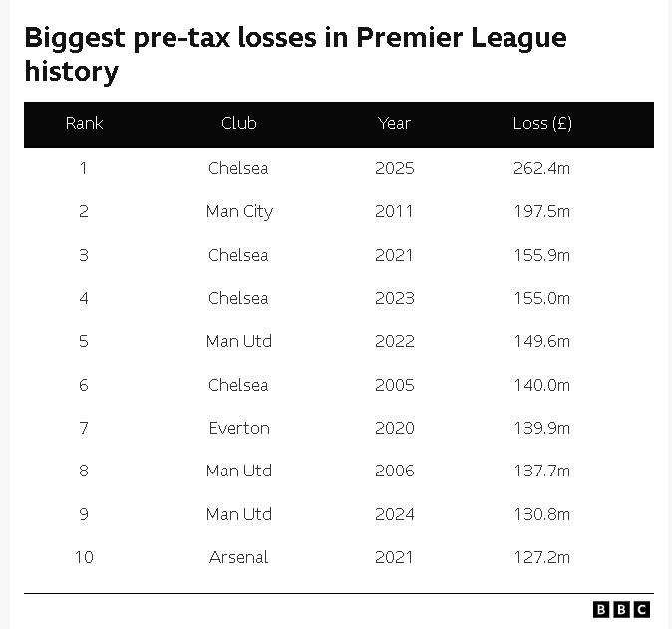
Task: Select the Arsenal club cell
Action: click(238, 557)
